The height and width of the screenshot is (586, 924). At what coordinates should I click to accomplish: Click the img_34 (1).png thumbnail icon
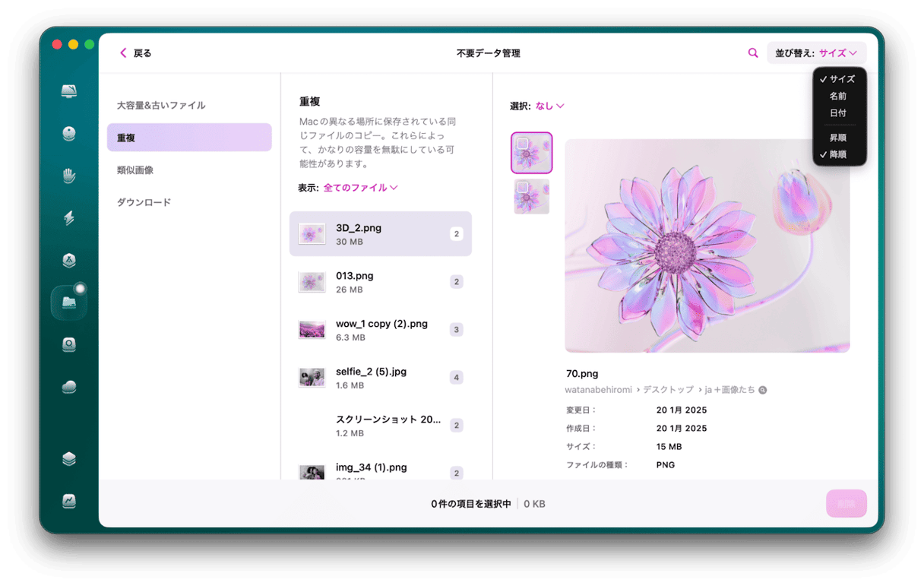point(312,473)
